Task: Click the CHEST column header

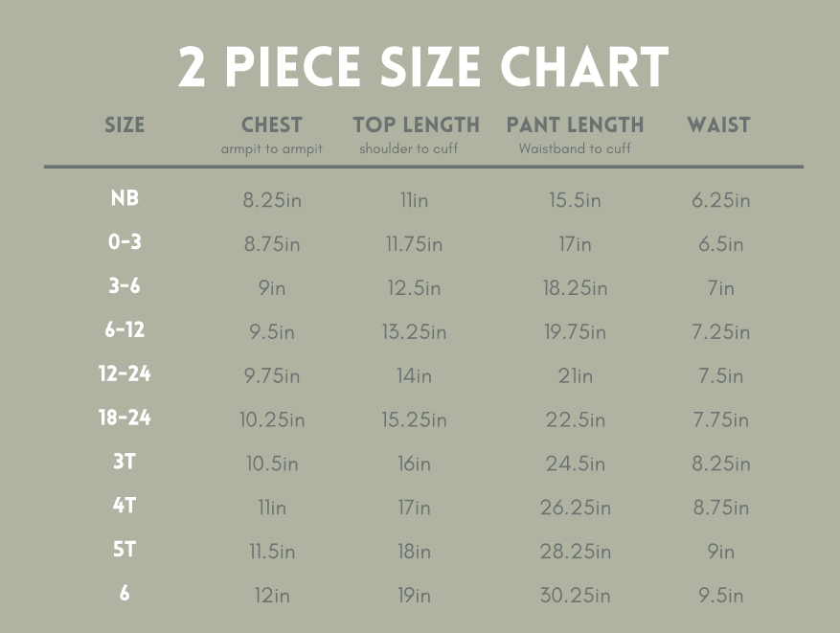Action: point(272,125)
